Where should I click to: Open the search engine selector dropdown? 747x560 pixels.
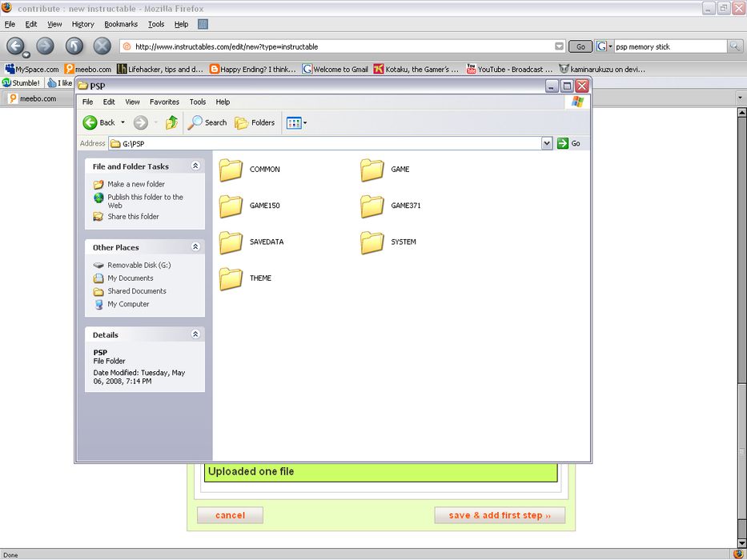[x=604, y=46]
